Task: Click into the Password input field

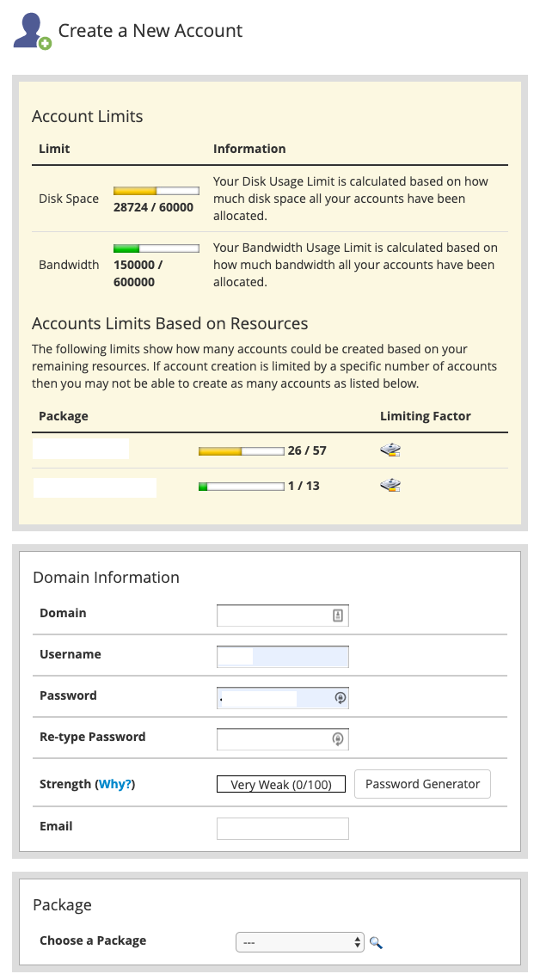Action: pyautogui.click(x=283, y=698)
